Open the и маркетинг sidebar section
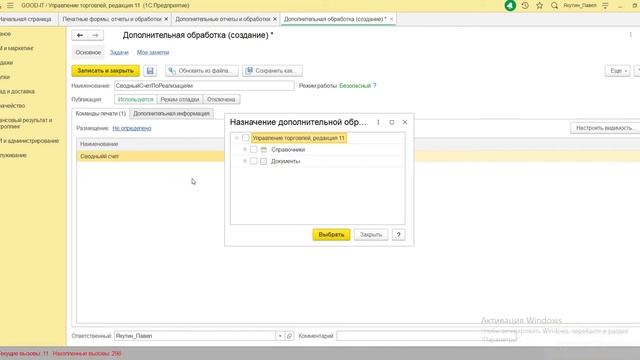640x360 pixels. tap(17, 48)
